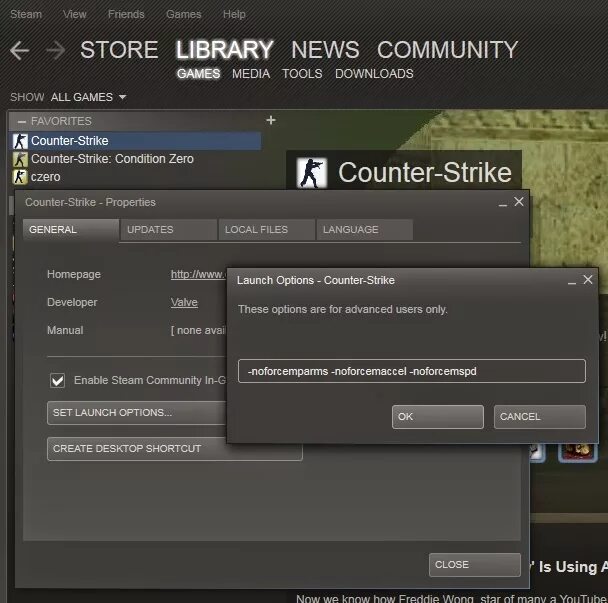The image size is (608, 603).
Task: Click the large Counter-Strike header icon
Action: click(x=312, y=173)
